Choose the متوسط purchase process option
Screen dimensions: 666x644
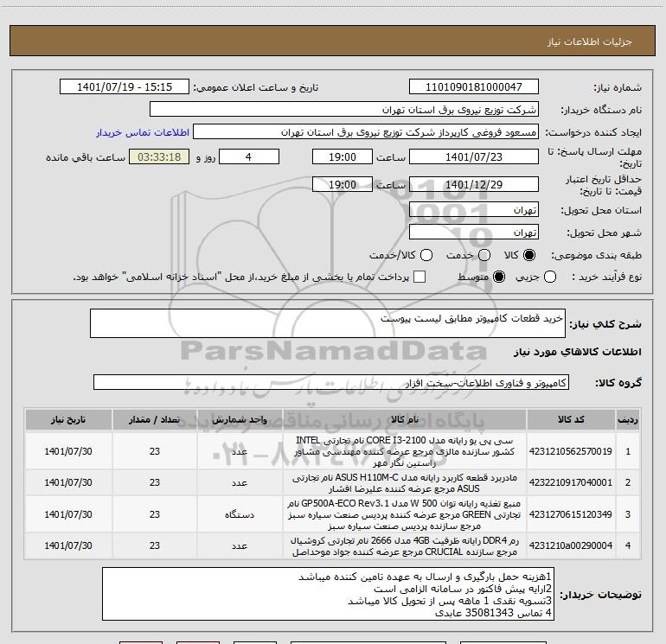pos(499,277)
